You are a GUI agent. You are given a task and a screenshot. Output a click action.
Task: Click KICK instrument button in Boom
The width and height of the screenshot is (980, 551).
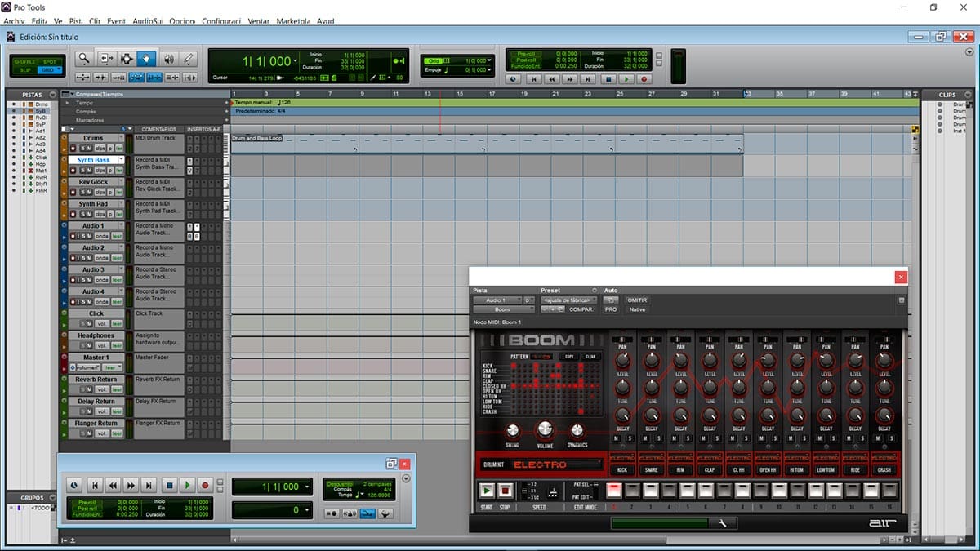622,469
